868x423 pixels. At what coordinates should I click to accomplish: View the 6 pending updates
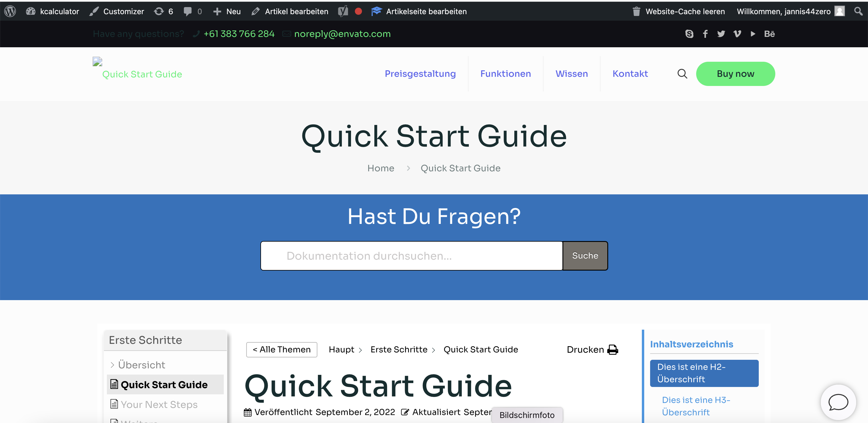164,12
